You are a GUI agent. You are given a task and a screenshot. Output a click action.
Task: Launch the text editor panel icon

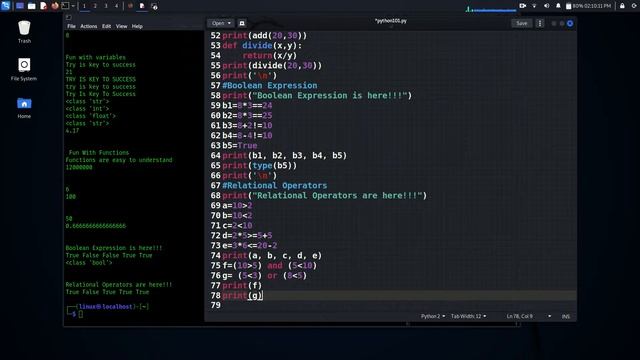43,6
